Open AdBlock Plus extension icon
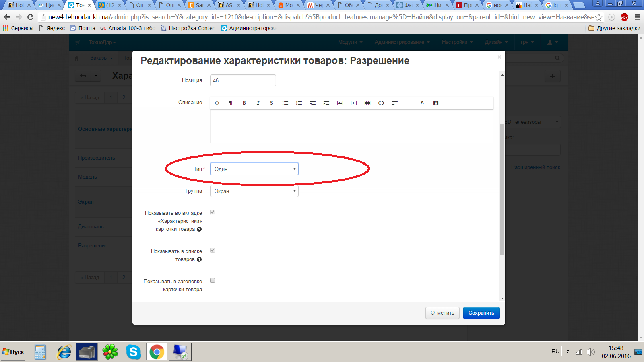 pyautogui.click(x=624, y=17)
